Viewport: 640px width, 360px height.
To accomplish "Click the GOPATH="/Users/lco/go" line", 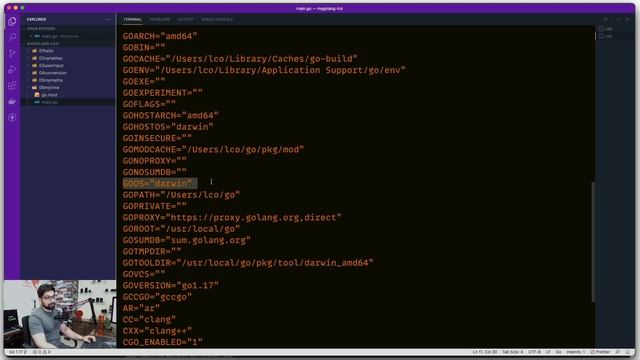I will pyautogui.click(x=181, y=195).
